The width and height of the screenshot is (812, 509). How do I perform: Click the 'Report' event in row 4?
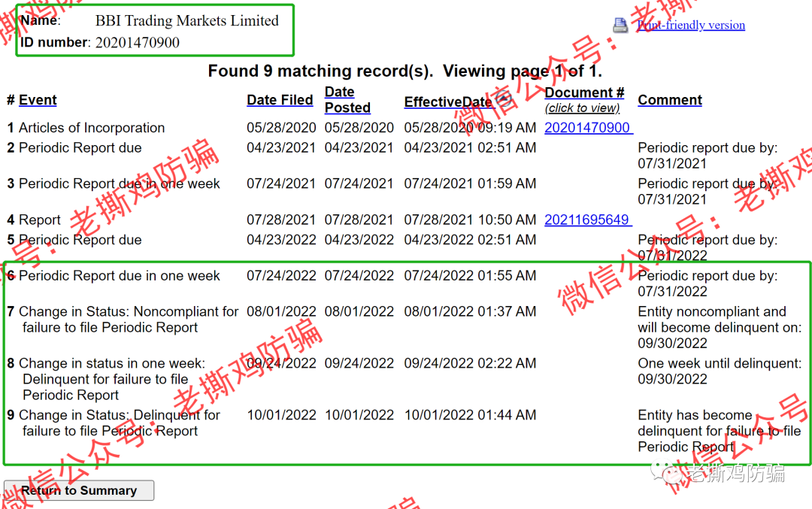pyautogui.click(x=40, y=220)
